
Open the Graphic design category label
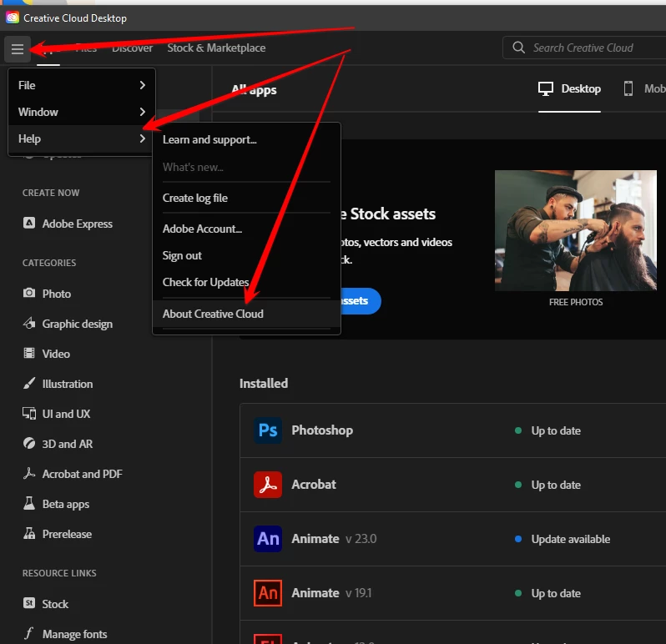coord(78,324)
